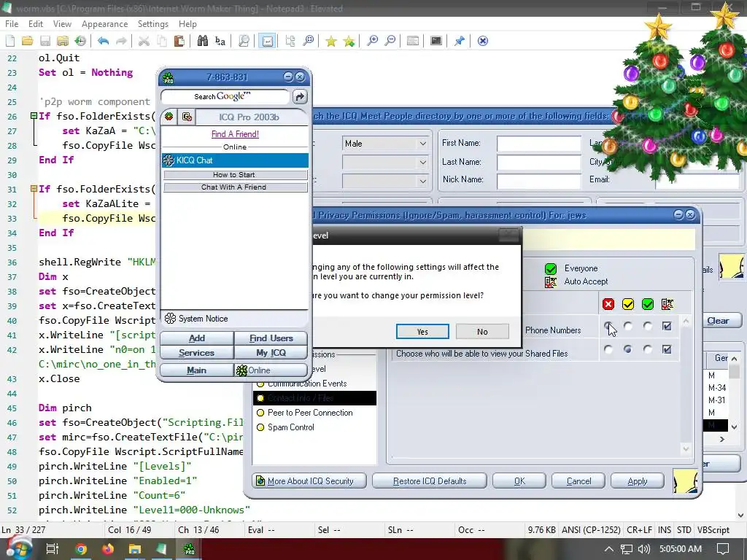This screenshot has height=560, width=747.
Task: Toggle word wrap icon in Notepad3 toolbar
Action: pyautogui.click(x=267, y=41)
